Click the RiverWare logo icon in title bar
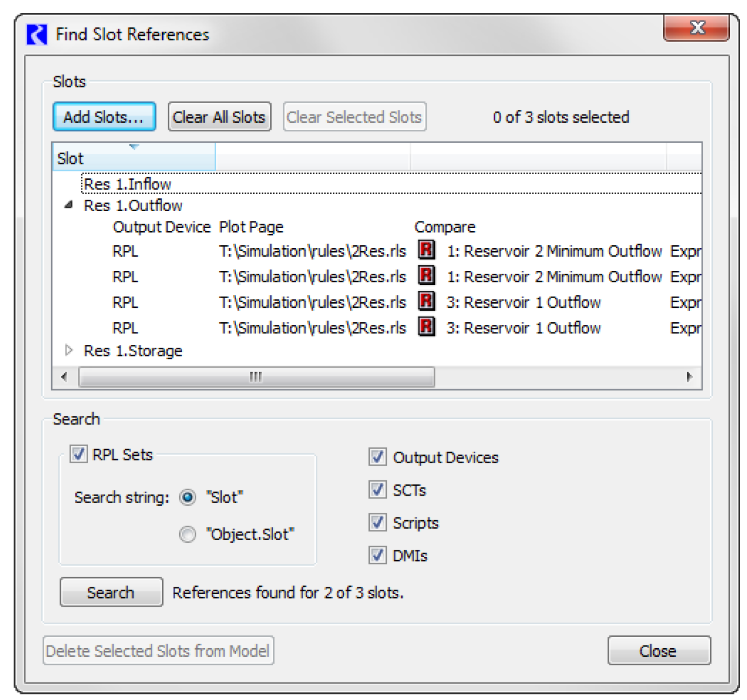 (x=37, y=35)
